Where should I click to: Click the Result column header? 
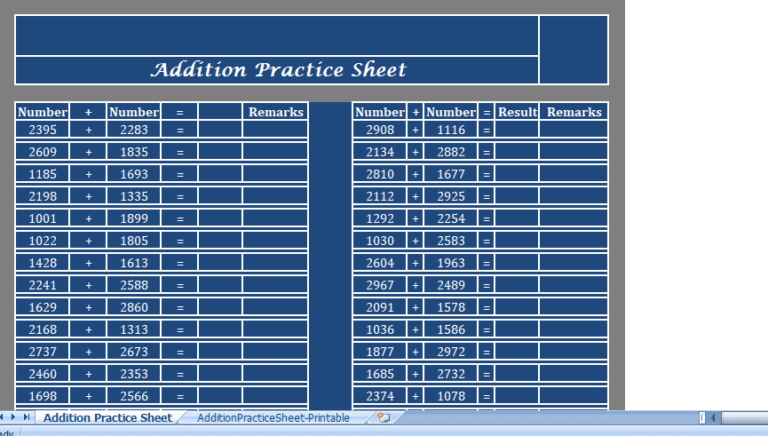pos(517,112)
